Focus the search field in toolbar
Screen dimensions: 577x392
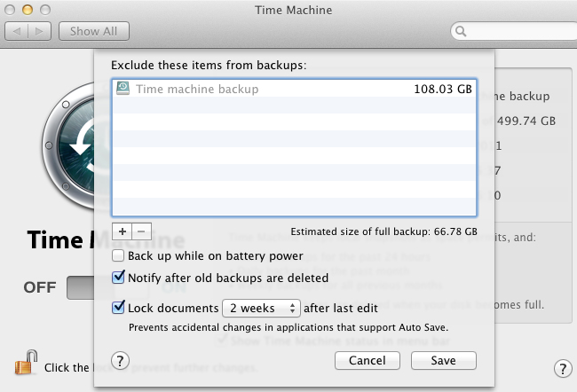515,31
